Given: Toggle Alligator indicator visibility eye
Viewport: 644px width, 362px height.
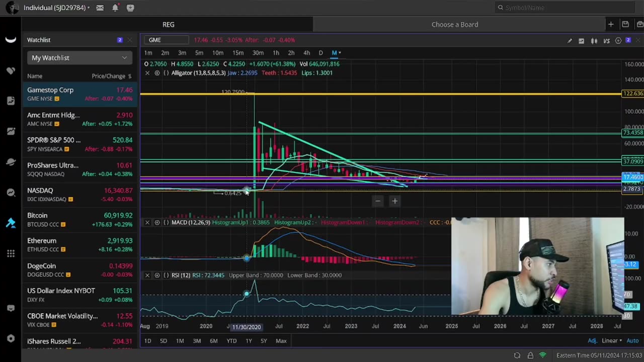Looking at the screenshot, I should tap(157, 73).
